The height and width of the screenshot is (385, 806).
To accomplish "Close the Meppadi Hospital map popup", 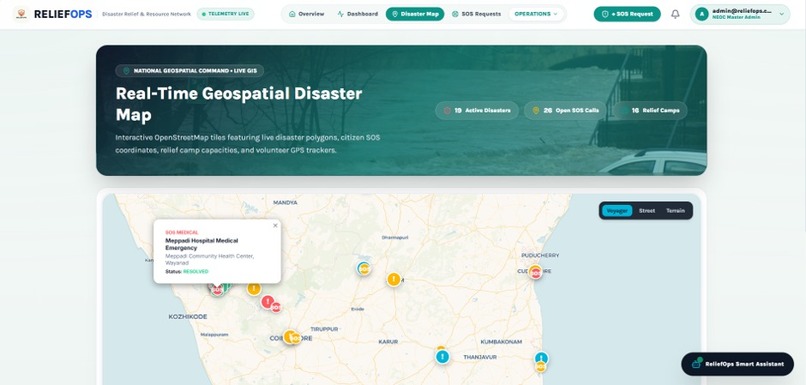I will click(275, 226).
